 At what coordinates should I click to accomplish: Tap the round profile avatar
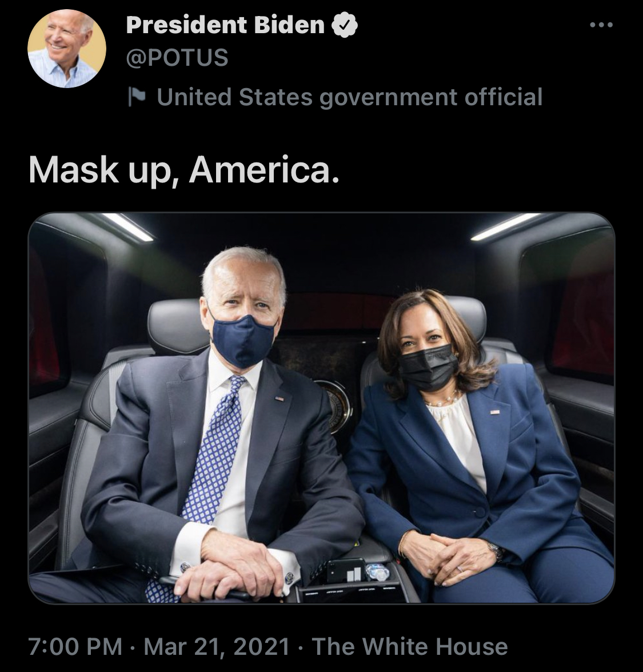pos(67,49)
